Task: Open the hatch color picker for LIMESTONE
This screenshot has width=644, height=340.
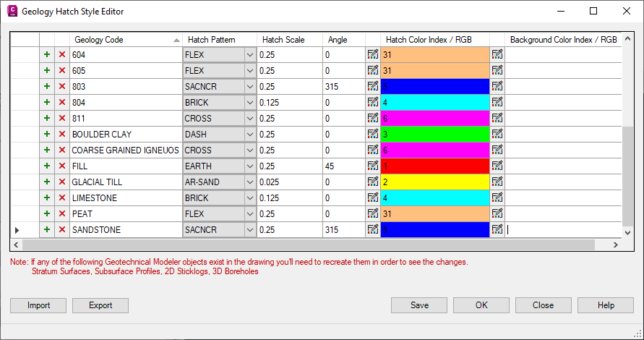Action: [373, 197]
